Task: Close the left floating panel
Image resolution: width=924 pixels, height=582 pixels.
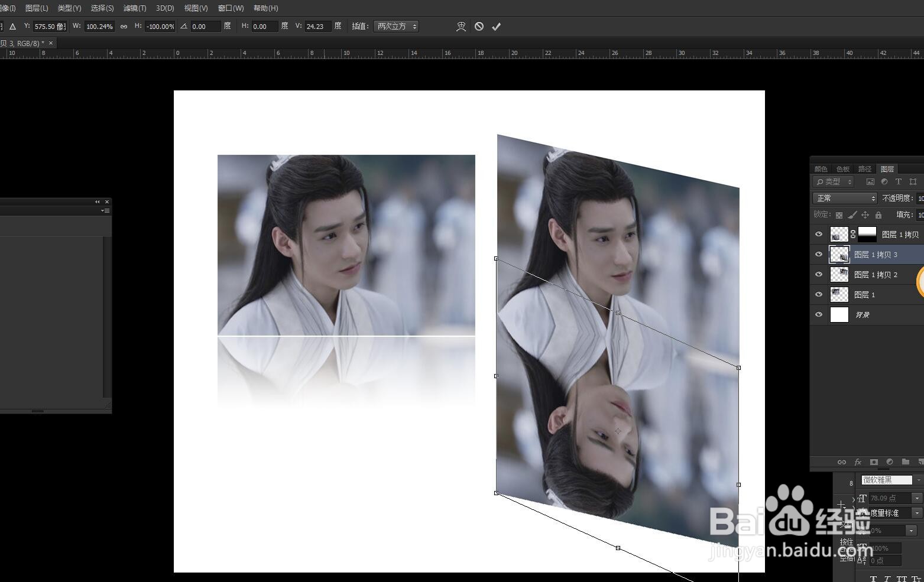Action: (107, 202)
